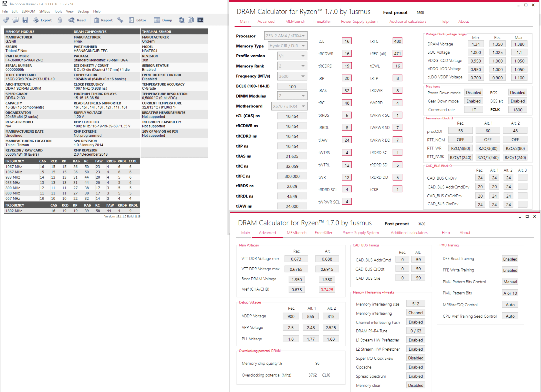Expand Processor dropdown showing ZEN 2 AM4
541x392 pixels.
(x=286, y=36)
